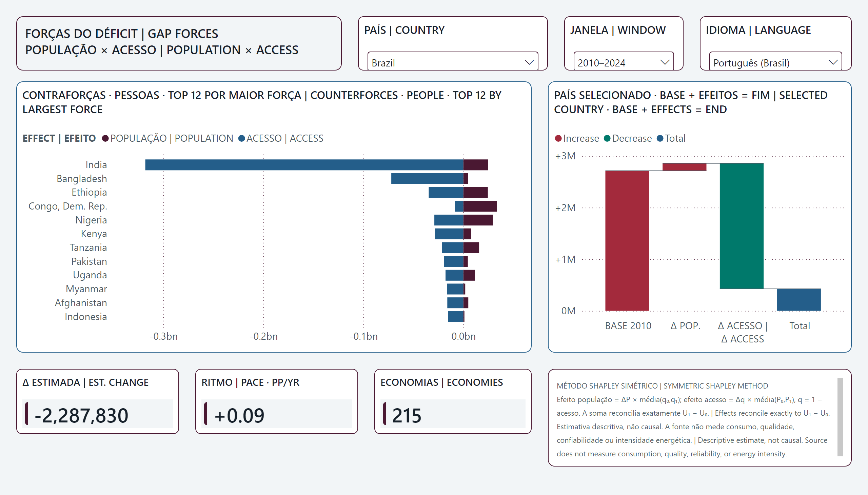Click Indonesia's blue access bar

point(456,317)
